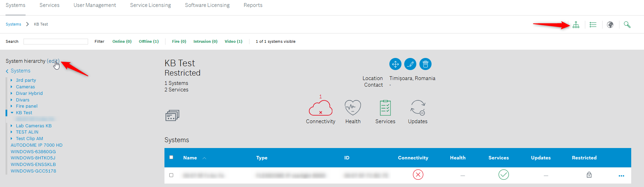The height and width of the screenshot is (187, 644).
Task: Open the Health heart icon
Action: point(353,108)
